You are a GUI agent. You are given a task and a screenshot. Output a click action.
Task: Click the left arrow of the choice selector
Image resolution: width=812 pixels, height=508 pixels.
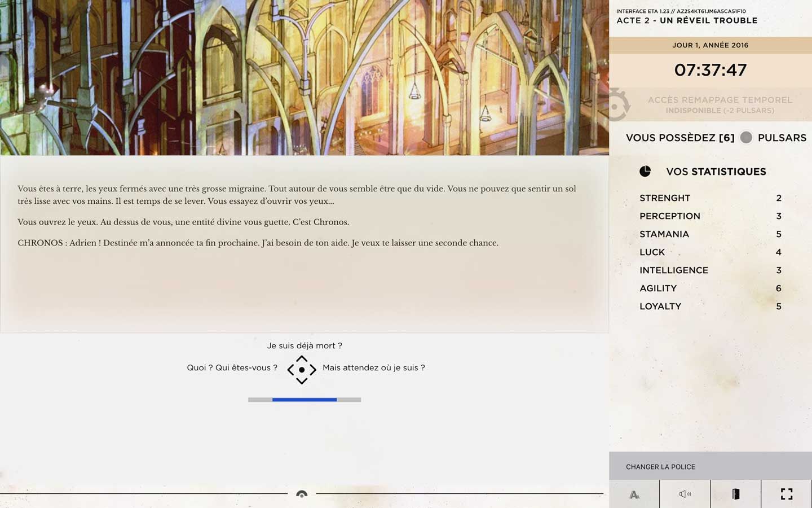(x=291, y=370)
